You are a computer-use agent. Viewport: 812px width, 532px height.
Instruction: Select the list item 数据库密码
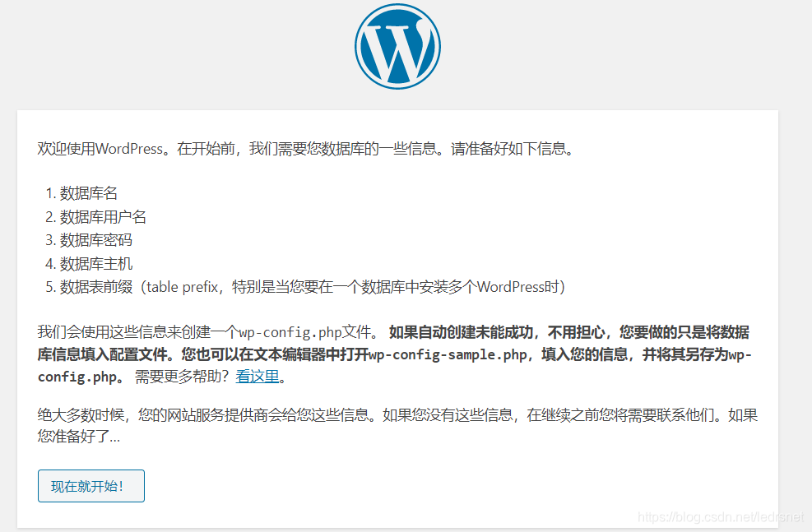tap(95, 240)
